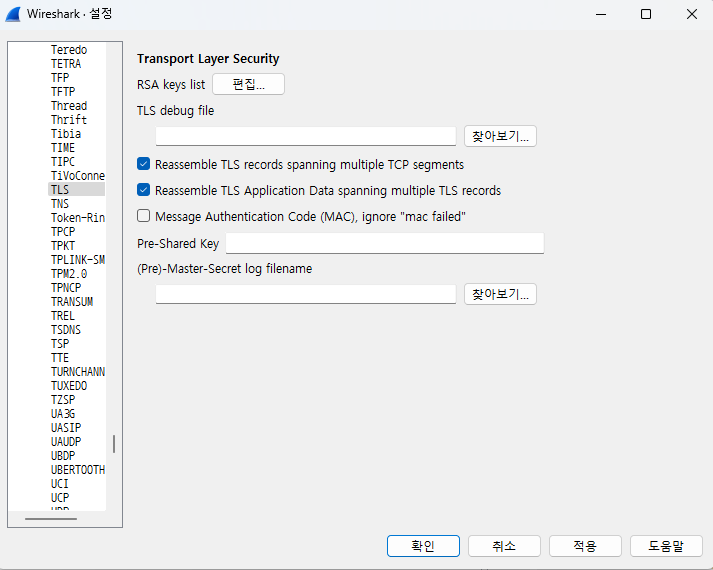Open RSA keys list 편집 button
Screen dimensions: 713x570
coord(248,84)
